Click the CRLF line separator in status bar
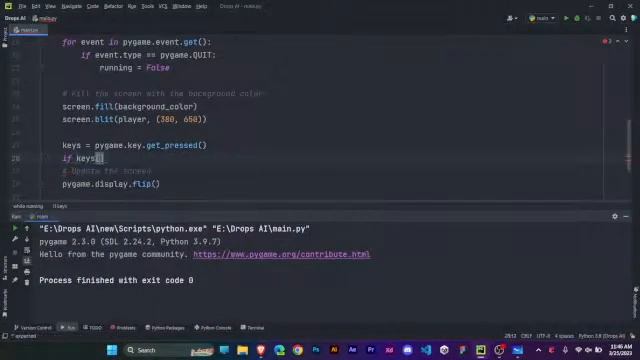640x360 pixels. 526,336
